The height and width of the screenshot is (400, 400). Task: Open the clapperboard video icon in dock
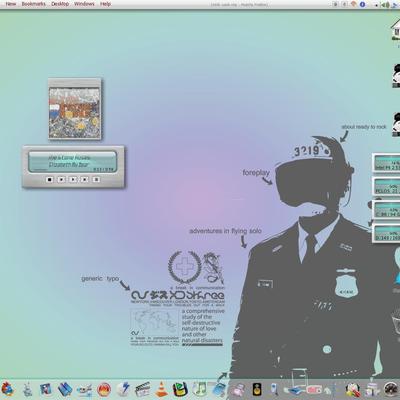[143, 389]
